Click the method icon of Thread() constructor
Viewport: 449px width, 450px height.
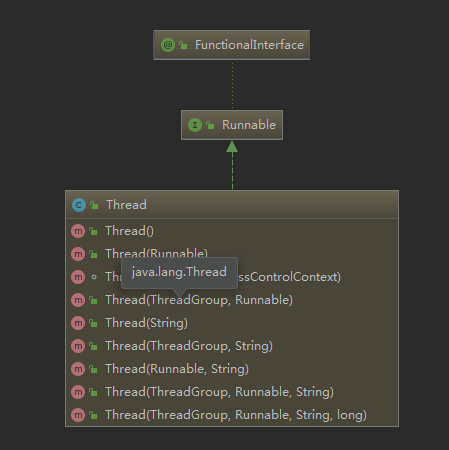(x=78, y=231)
